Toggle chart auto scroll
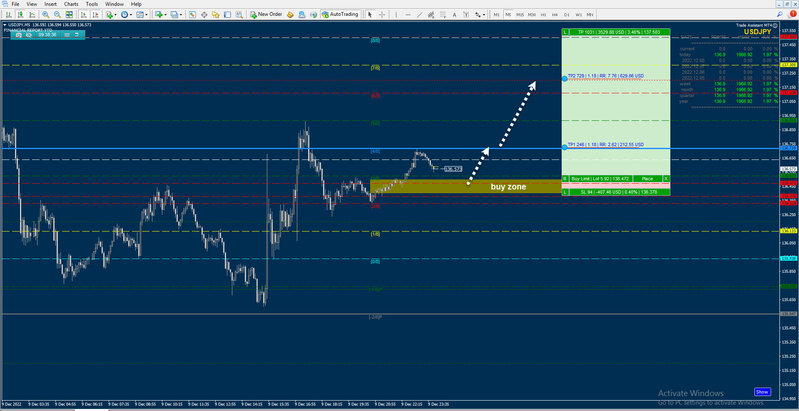This screenshot has width=799, height=411. point(83,15)
